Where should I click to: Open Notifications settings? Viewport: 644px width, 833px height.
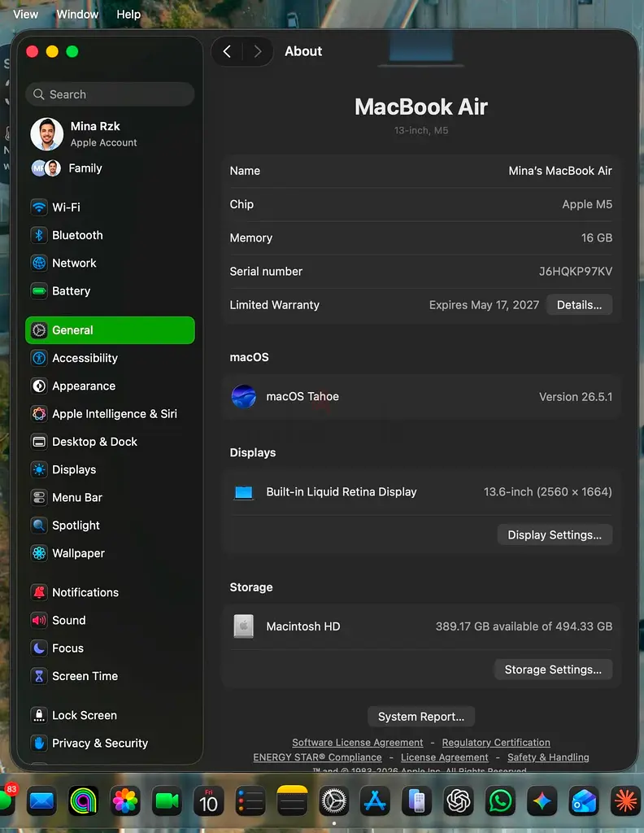pos(110,592)
